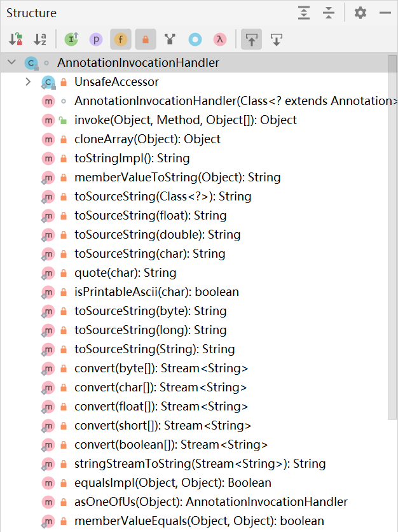The image size is (398, 532).
Task: Select the invoke(Object, Method, Object[]) method
Action: [186, 120]
